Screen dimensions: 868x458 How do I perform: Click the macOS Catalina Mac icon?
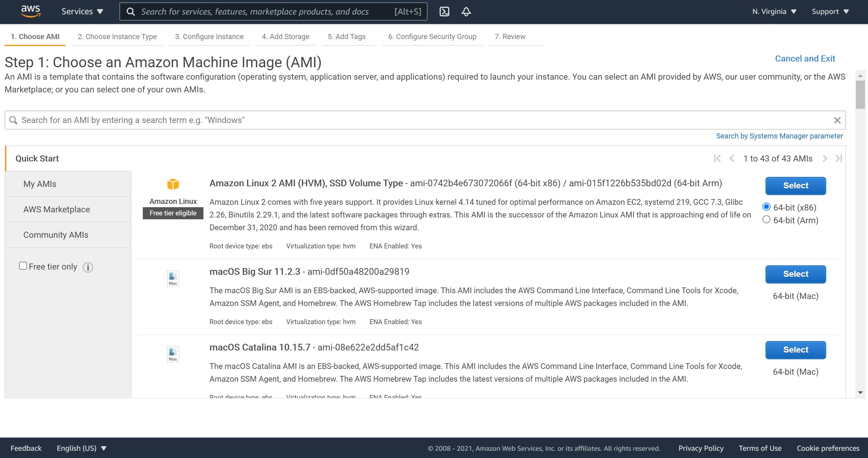pyautogui.click(x=173, y=354)
